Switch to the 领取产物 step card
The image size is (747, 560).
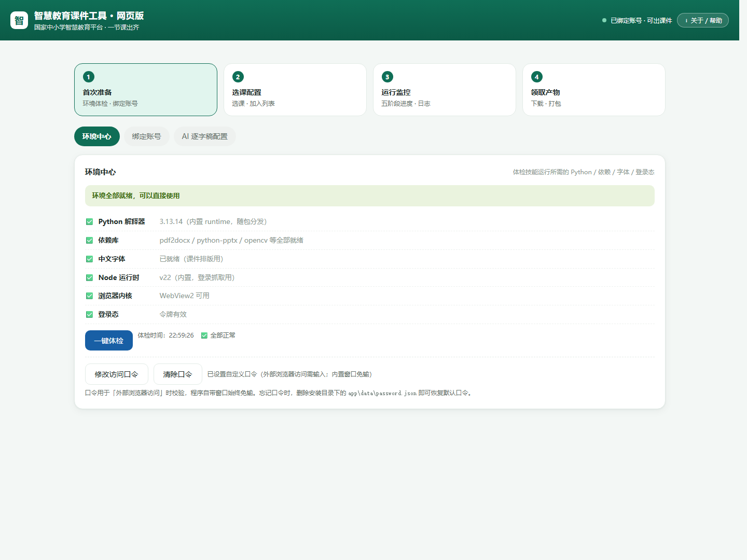594,90
